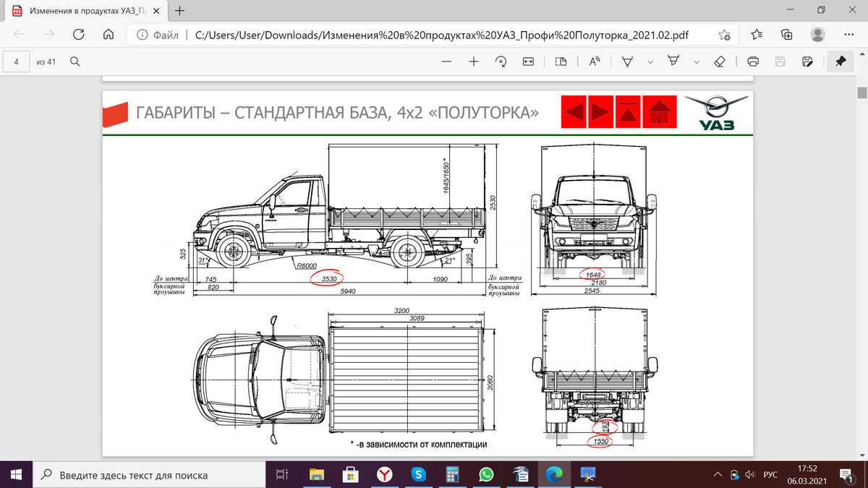Open Skype from taskbar
This screenshot has width=868, height=488.
418,474
